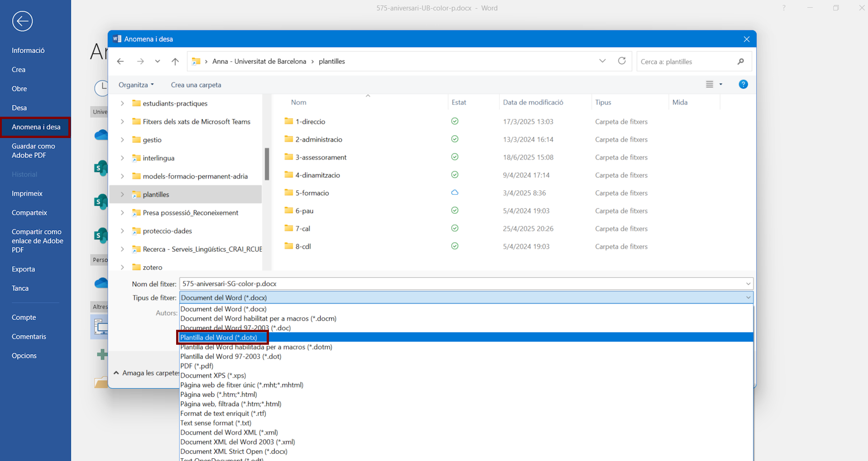
Task: Expand the zotero folder in tree
Action: pyautogui.click(x=122, y=267)
